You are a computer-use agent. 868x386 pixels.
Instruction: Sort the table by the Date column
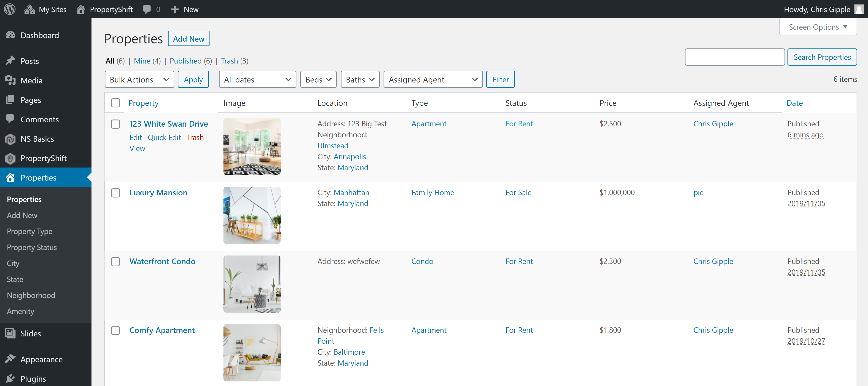pos(794,103)
